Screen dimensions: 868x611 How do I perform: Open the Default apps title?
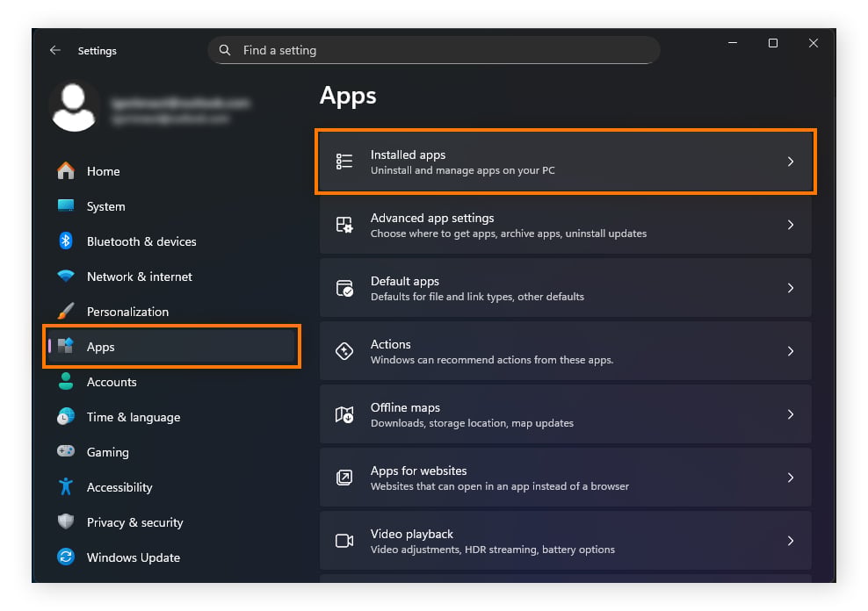[405, 282]
